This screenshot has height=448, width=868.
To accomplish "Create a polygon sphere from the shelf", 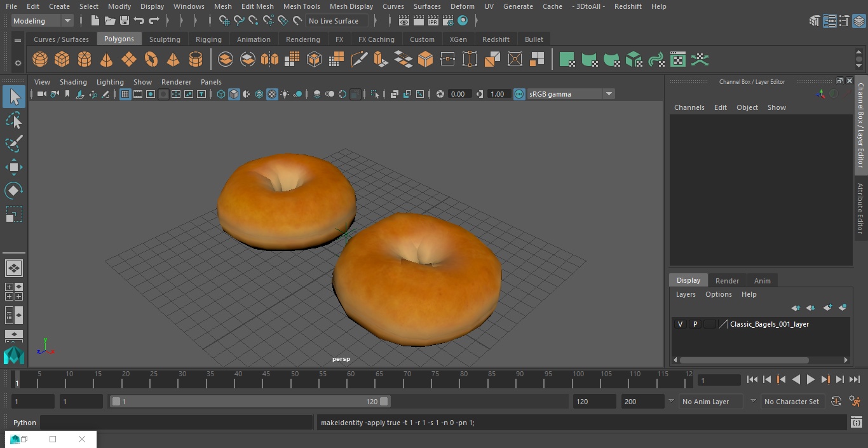I will click(x=40, y=60).
